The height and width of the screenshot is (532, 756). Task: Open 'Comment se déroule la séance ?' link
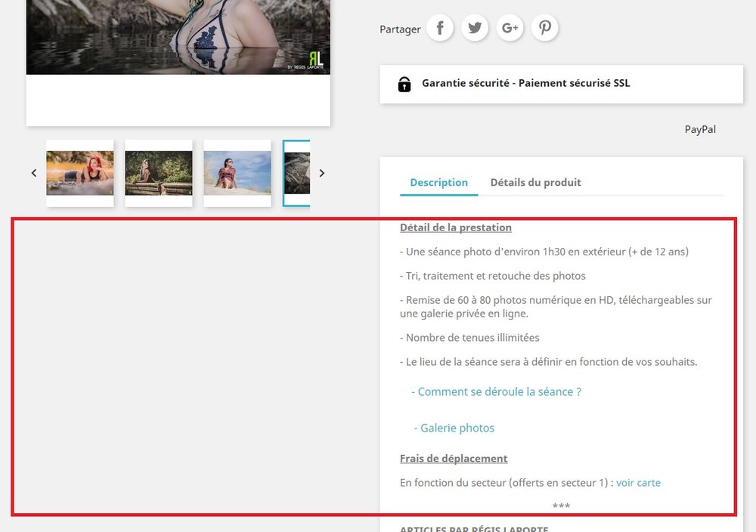(x=496, y=391)
